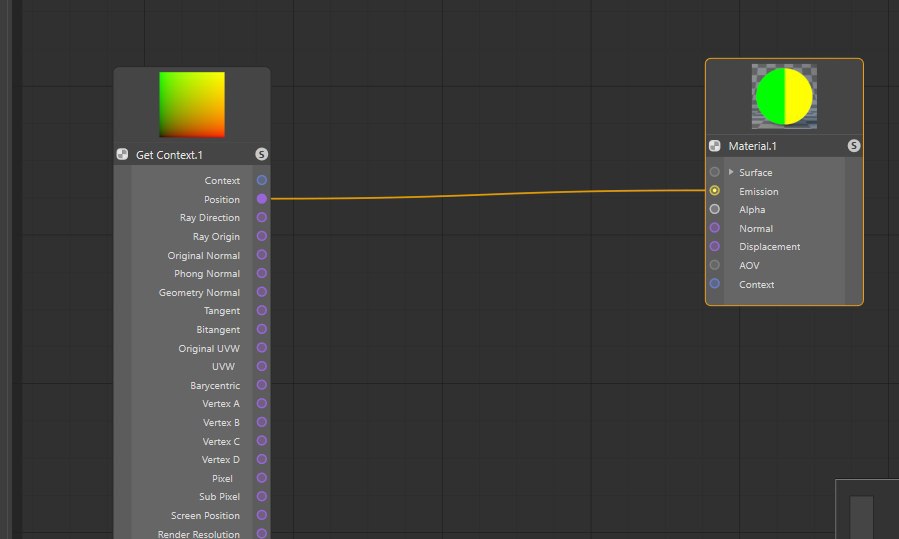Screen dimensions: 899x539
Task: Click the Ray Origin output port
Action: tap(261, 236)
